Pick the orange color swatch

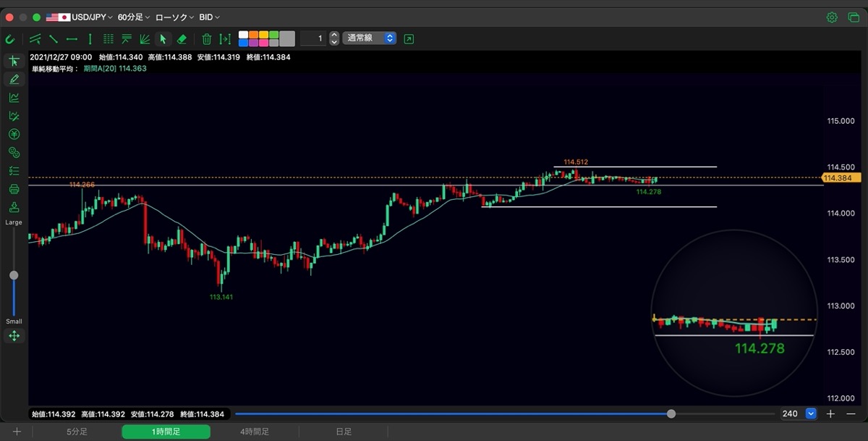253,35
